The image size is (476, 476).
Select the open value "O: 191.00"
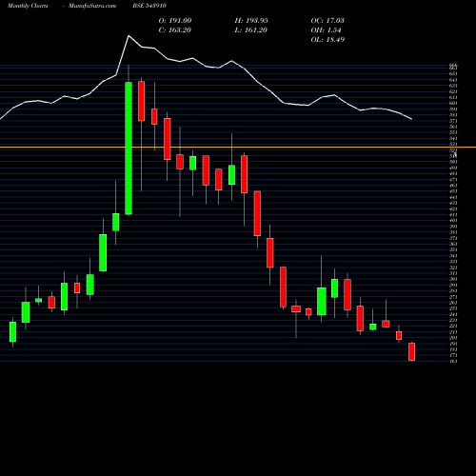pyautogui.click(x=175, y=21)
